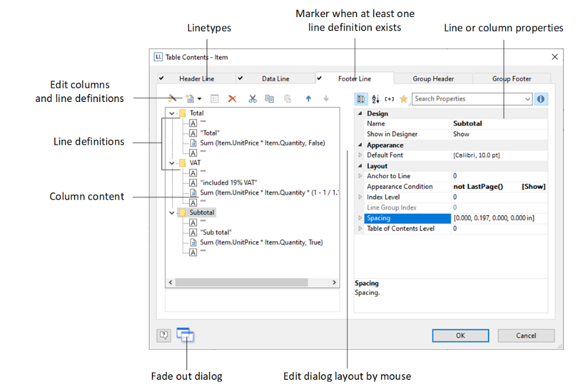
Task: Click the copy icon in toolbar
Action: coord(270,98)
